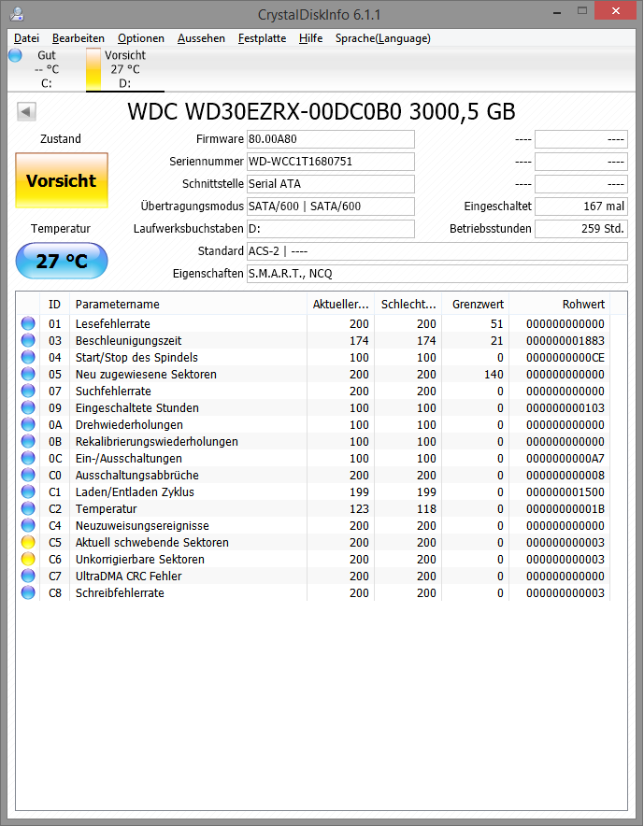Click status orb for Eingeschaltete Stunden row
Screen dimensions: 644x826
click(x=28, y=407)
